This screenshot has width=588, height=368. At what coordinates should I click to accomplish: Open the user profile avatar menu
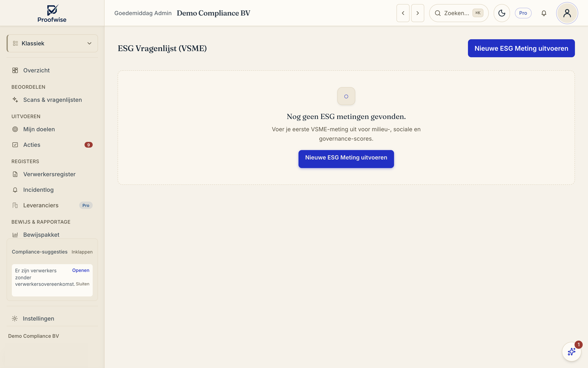(x=567, y=13)
